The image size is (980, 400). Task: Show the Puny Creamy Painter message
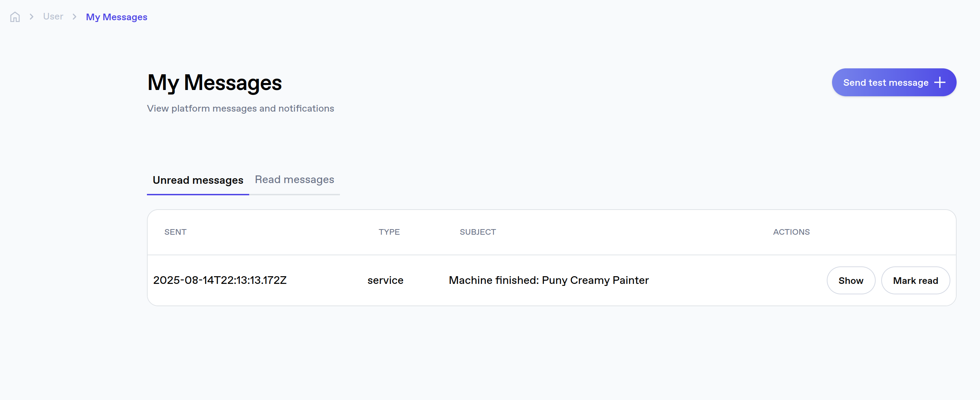pos(851,280)
